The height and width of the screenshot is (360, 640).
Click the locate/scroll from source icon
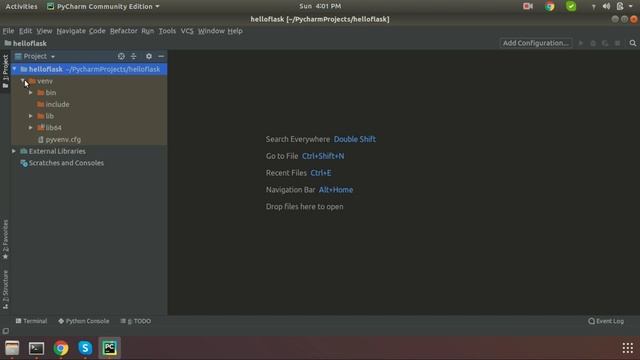click(121, 56)
